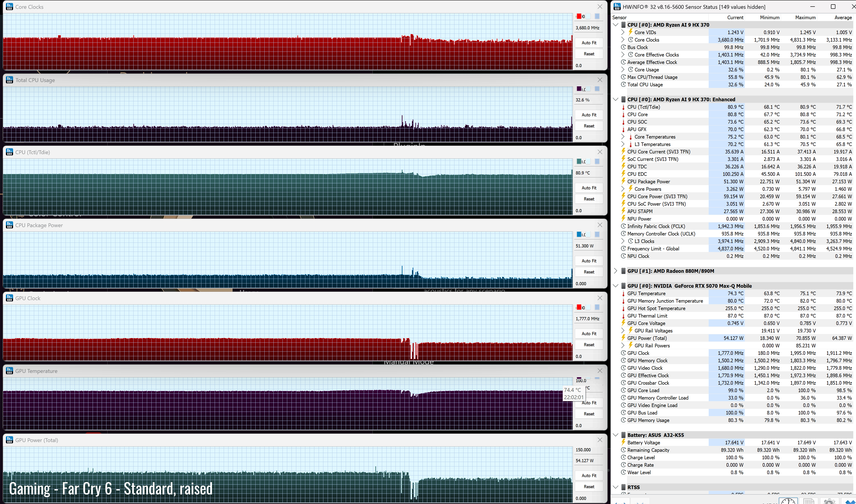This screenshot has height=504, width=856.
Task: Open the teal line color swatch in CPU (Tctl/Tdie) graph
Action: tap(579, 161)
